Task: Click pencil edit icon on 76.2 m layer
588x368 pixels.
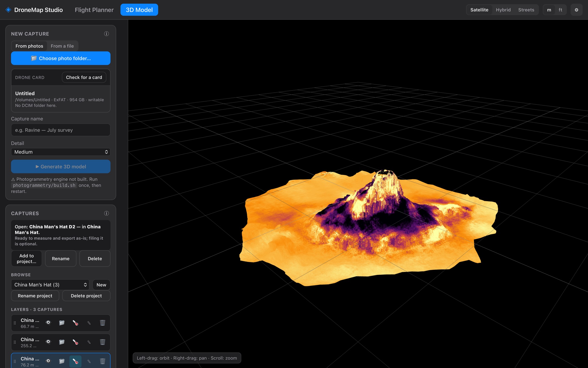Action: click(x=89, y=361)
